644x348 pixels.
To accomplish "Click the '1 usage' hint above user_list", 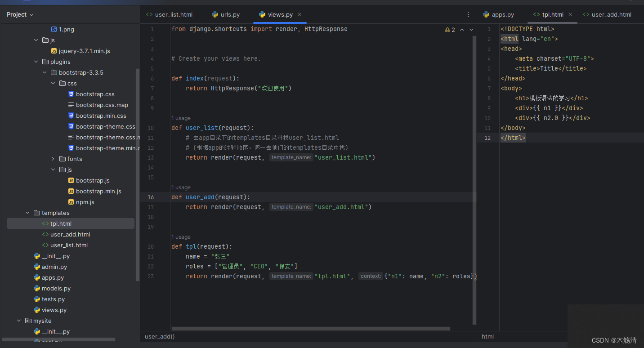I will tap(181, 118).
